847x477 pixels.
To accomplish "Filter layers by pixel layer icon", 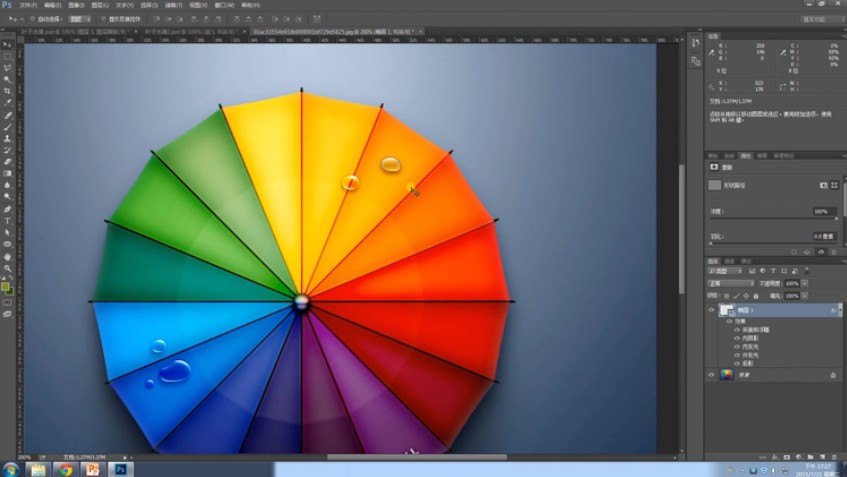I will tap(751, 271).
